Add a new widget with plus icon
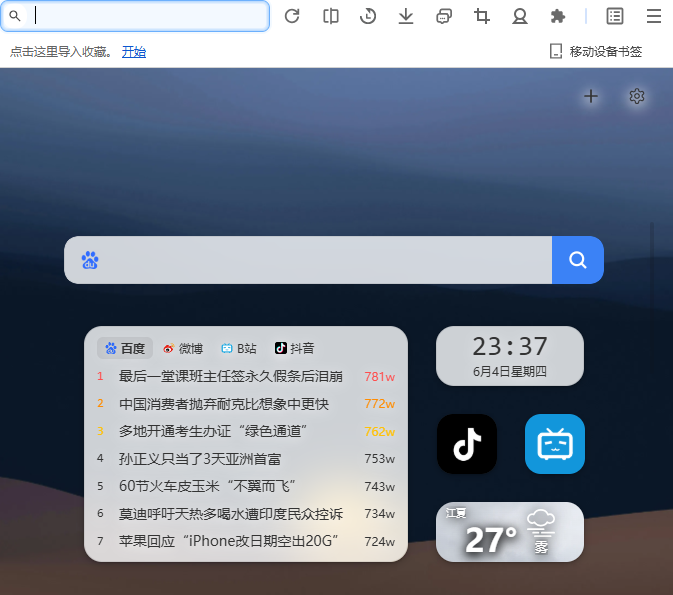Viewport: 673px width, 595px height. [591, 96]
